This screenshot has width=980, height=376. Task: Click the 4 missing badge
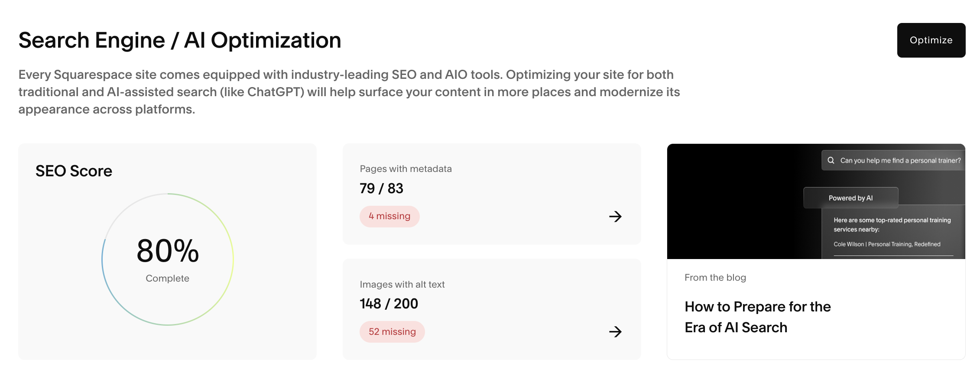389,216
